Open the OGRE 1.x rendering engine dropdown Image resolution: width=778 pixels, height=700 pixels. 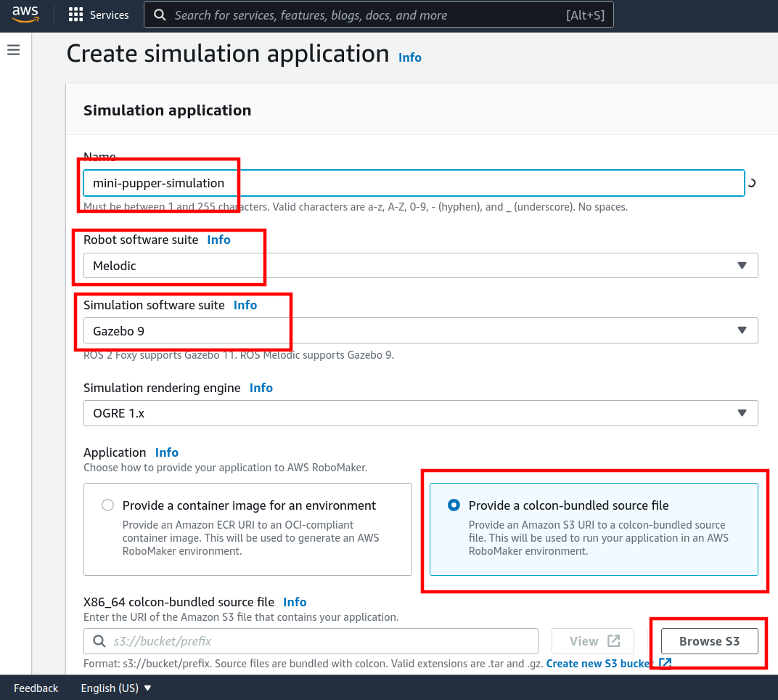[x=420, y=413]
